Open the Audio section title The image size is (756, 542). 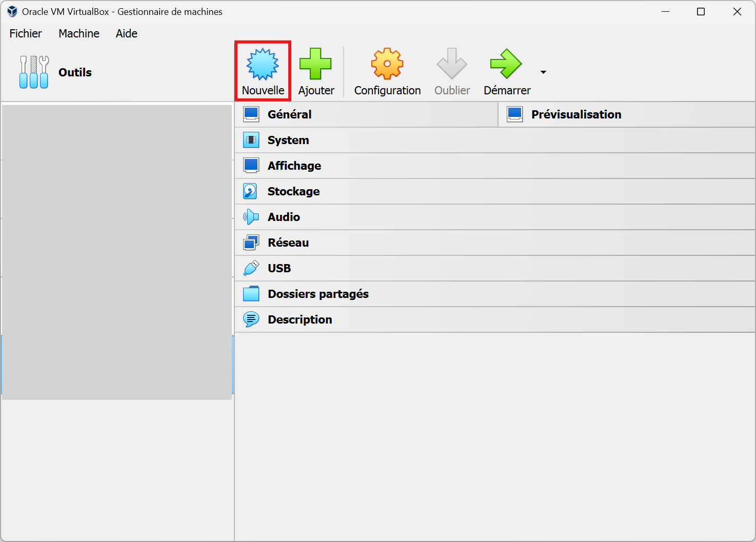(x=284, y=217)
